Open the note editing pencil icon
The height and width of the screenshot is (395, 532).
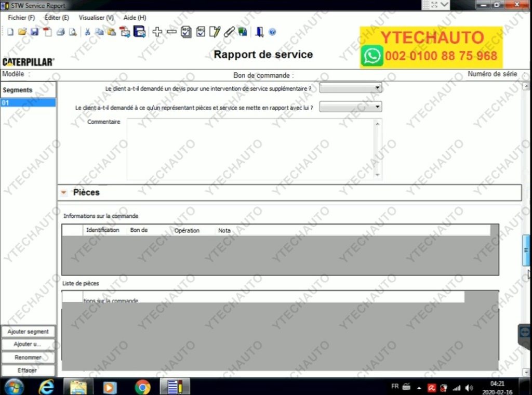(x=215, y=32)
